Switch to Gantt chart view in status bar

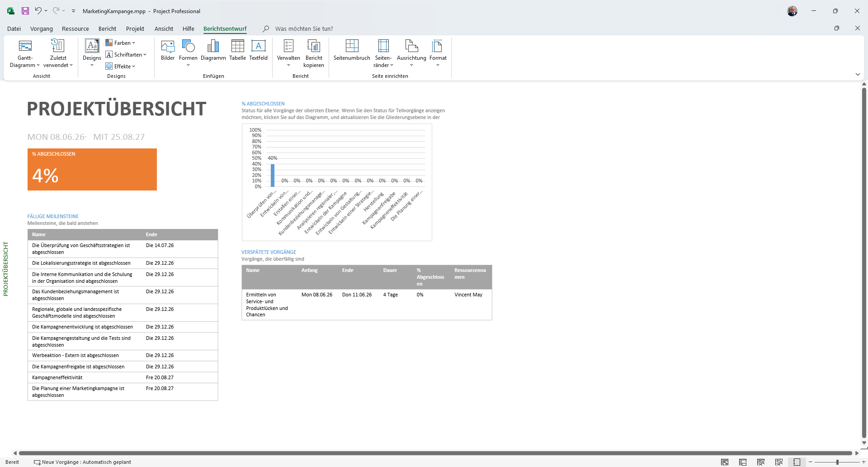(725, 462)
